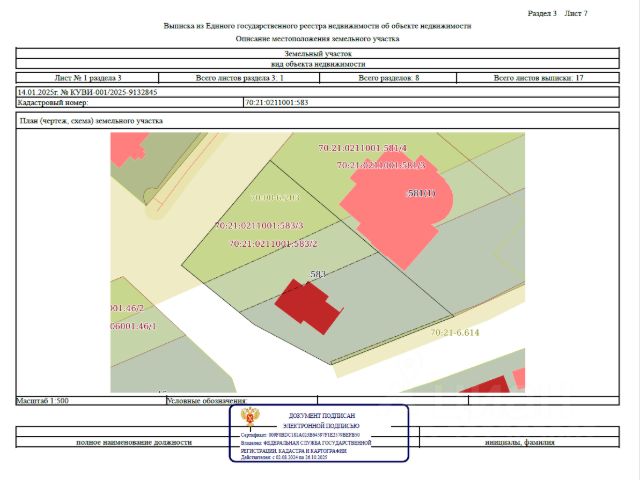
Task: Click the 'вид объекта недвижимости' row
Action: tap(318, 64)
